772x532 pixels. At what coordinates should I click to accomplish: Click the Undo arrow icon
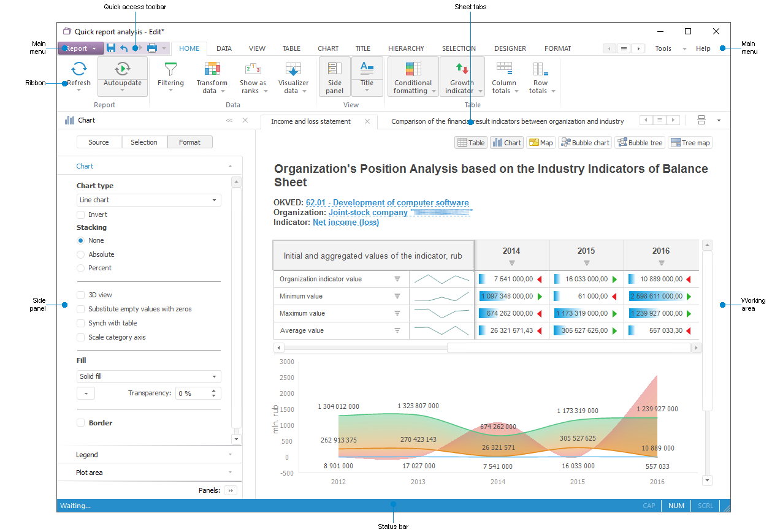click(x=124, y=48)
